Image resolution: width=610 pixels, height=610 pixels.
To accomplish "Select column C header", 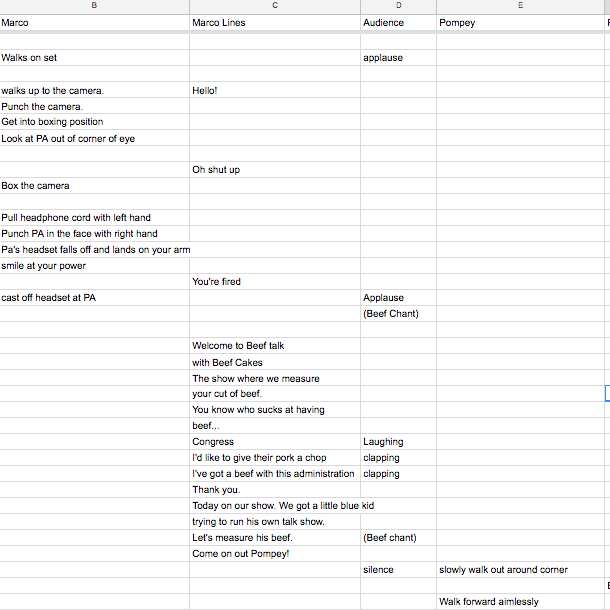I will point(275,7).
